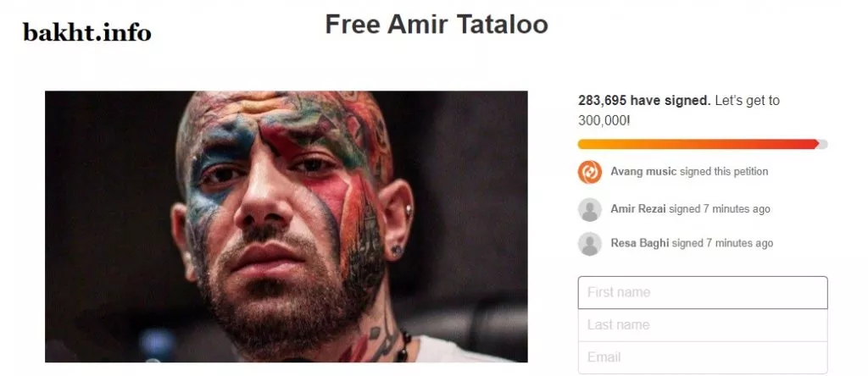Click the petition photo of tattooed man

coord(287,227)
